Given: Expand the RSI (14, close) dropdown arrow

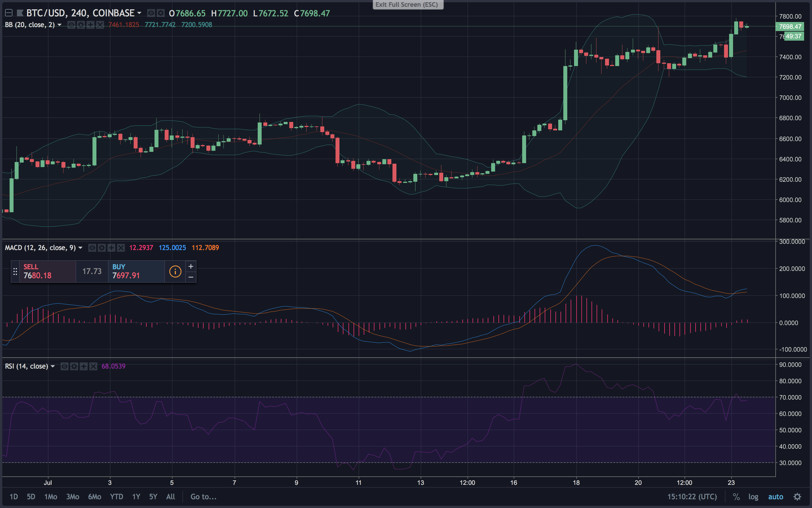Looking at the screenshot, I should tap(53, 366).
